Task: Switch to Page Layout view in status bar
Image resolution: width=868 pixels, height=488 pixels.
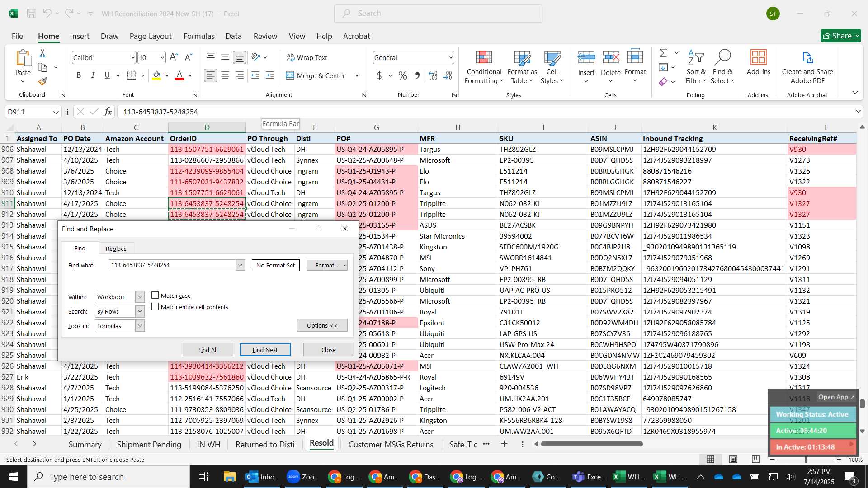Action: coord(733,460)
